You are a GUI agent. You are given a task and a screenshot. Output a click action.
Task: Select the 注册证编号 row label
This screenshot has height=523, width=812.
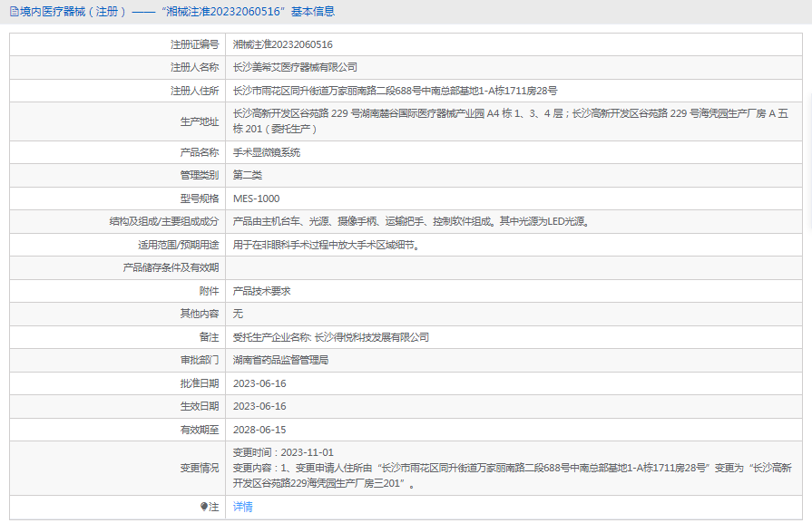click(x=195, y=45)
